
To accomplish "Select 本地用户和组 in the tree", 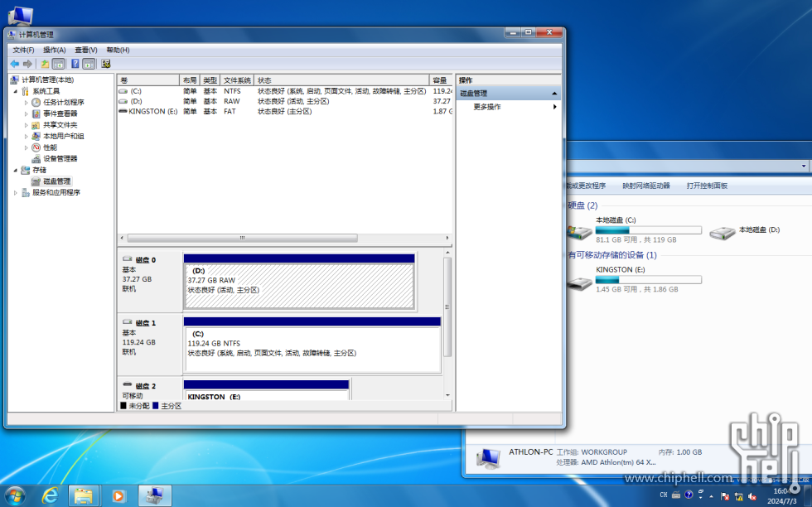I will 63,136.
